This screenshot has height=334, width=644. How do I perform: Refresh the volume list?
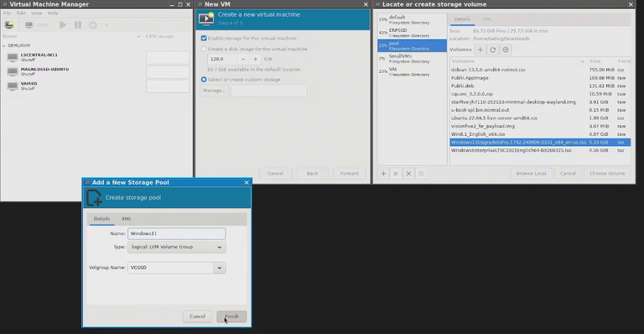pyautogui.click(x=493, y=50)
